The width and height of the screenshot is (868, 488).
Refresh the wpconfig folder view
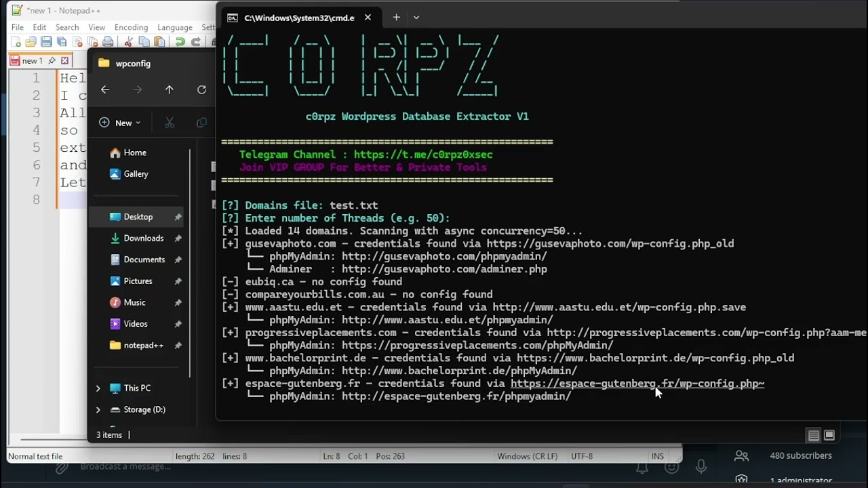201,89
